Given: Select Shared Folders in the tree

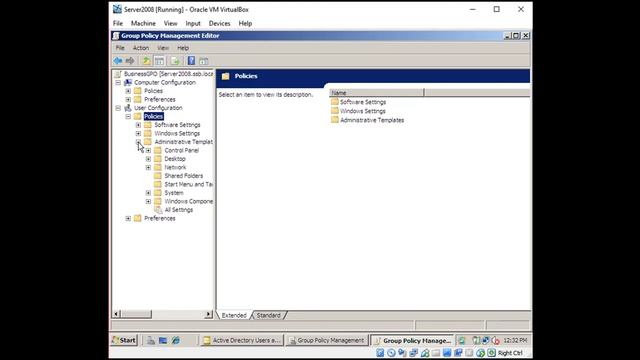Looking at the screenshot, I should (x=184, y=176).
